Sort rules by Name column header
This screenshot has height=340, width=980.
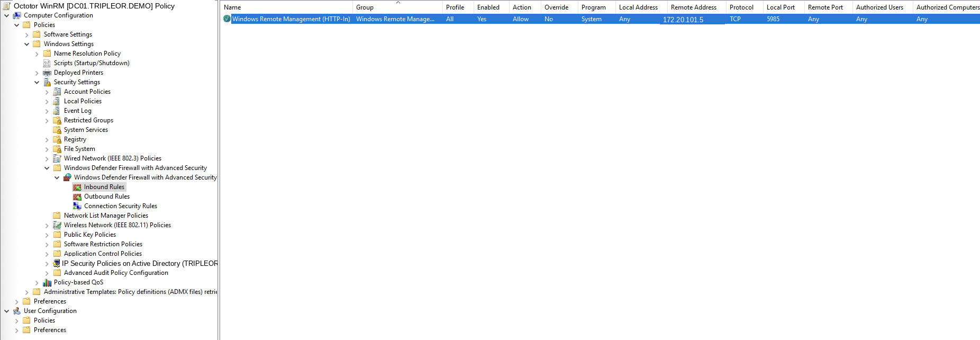286,7
